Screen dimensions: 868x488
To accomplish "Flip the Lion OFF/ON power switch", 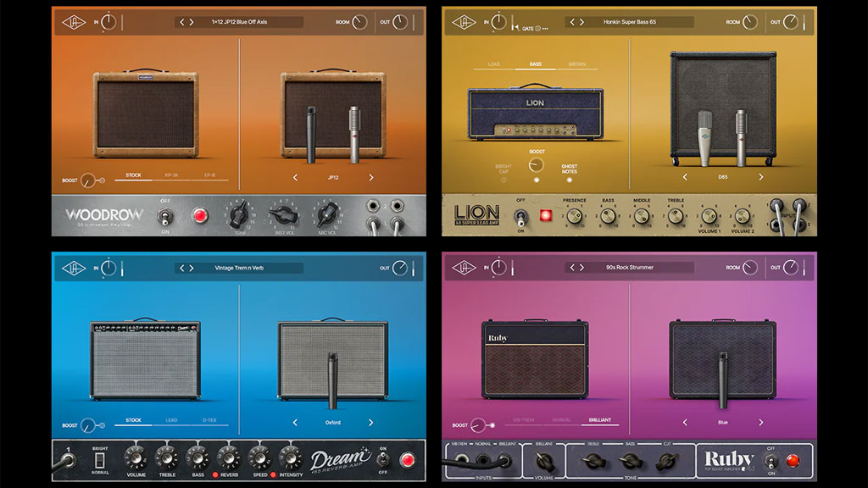I will 520,217.
